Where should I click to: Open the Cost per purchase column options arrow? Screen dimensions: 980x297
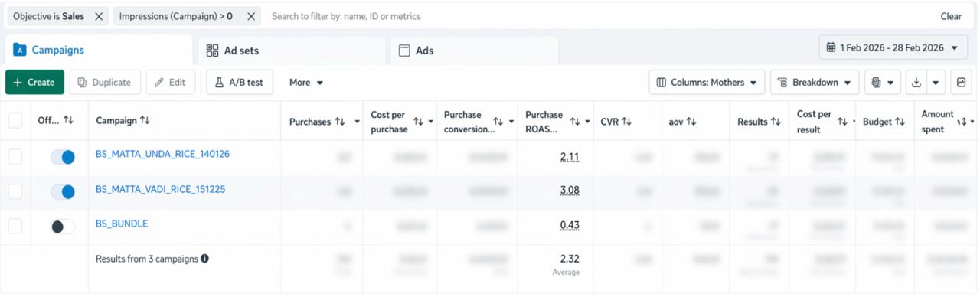[431, 122]
